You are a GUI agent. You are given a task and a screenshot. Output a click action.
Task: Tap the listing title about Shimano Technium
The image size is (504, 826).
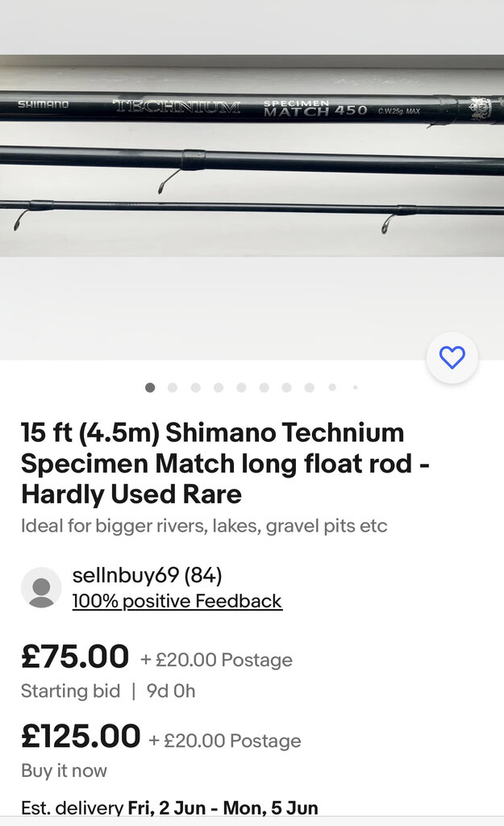click(213, 463)
